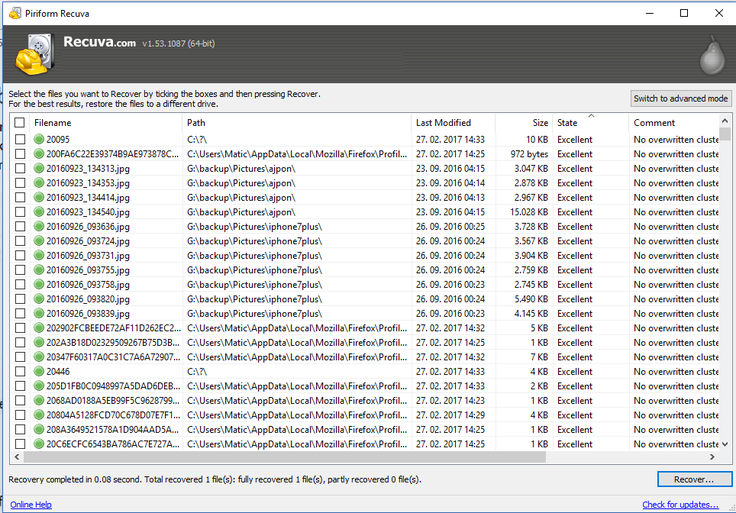Image resolution: width=736 pixels, height=513 pixels.
Task: Tick checkbox for 20160926_093755.jpg
Action: point(20,270)
